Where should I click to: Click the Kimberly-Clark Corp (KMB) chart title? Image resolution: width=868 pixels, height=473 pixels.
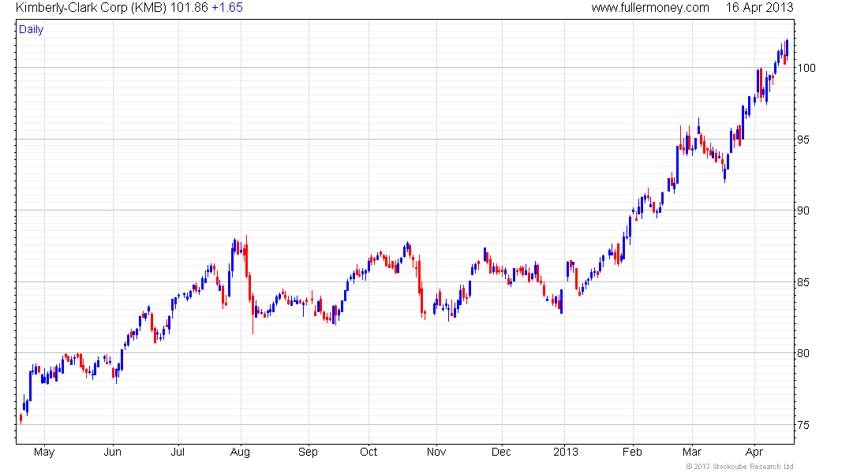(92, 8)
